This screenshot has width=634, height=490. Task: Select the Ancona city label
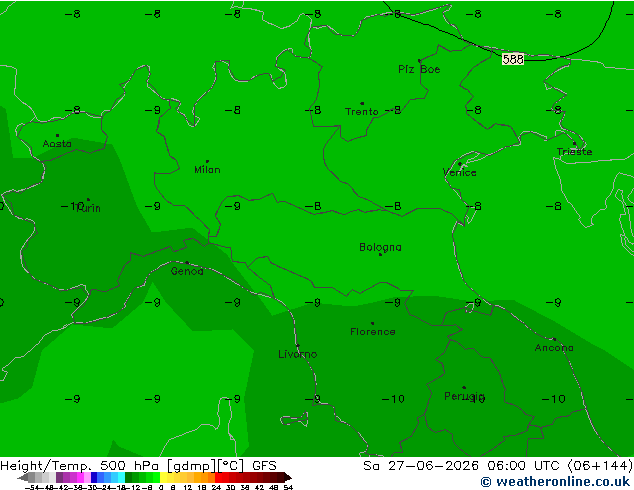(554, 348)
